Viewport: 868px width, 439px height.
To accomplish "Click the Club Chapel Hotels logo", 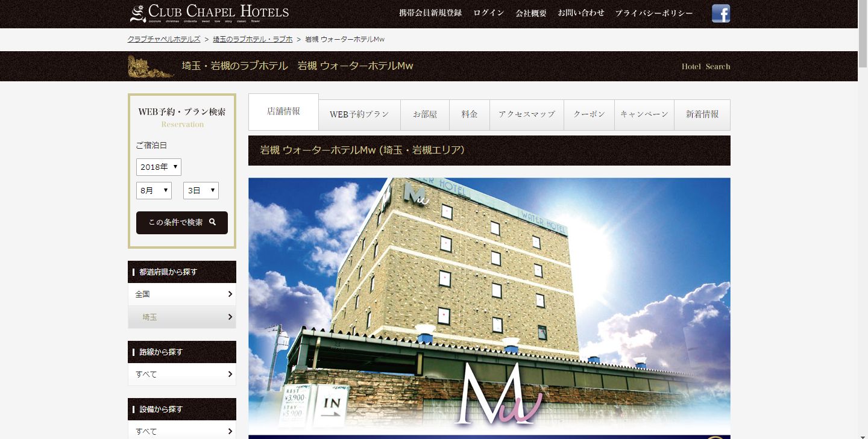I will (209, 13).
